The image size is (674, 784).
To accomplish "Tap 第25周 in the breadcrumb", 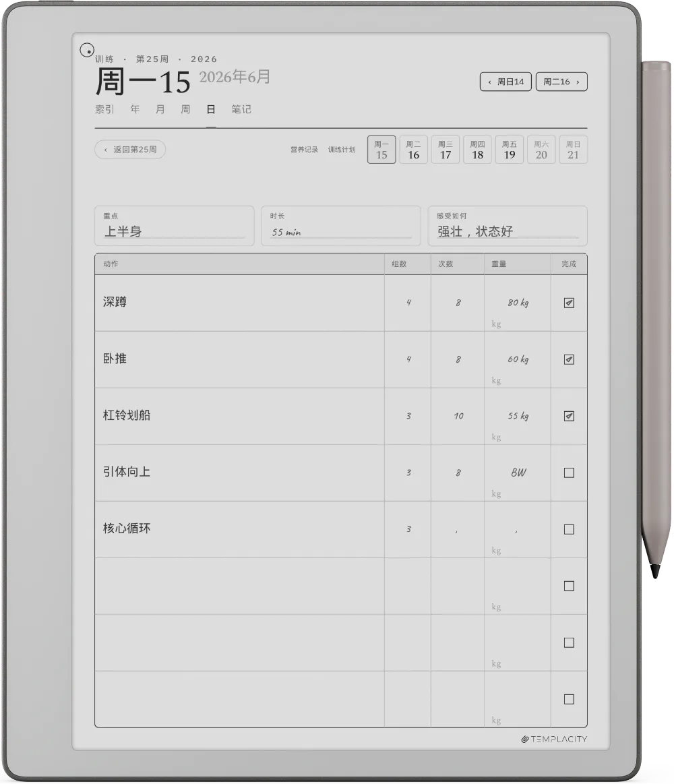I will (152, 59).
